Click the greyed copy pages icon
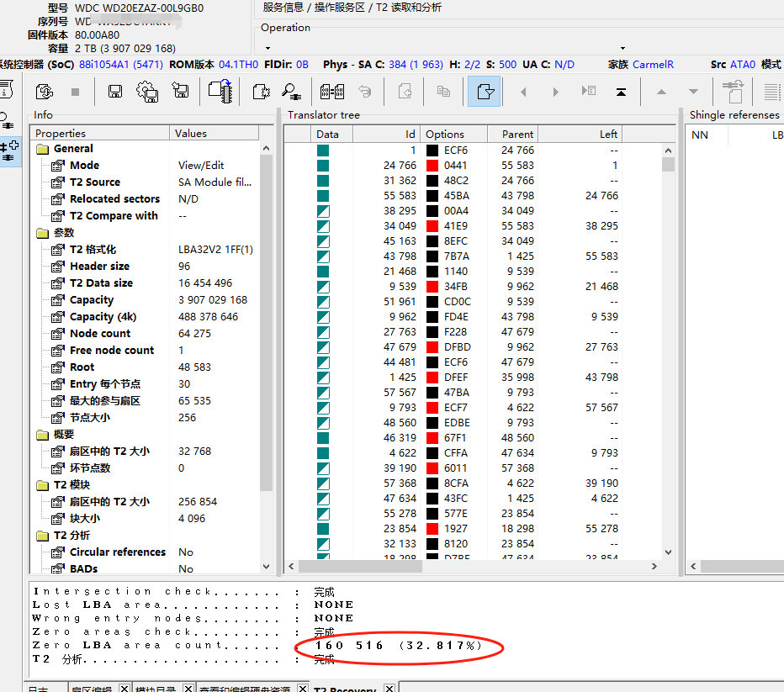The height and width of the screenshot is (692, 784). 443,92
